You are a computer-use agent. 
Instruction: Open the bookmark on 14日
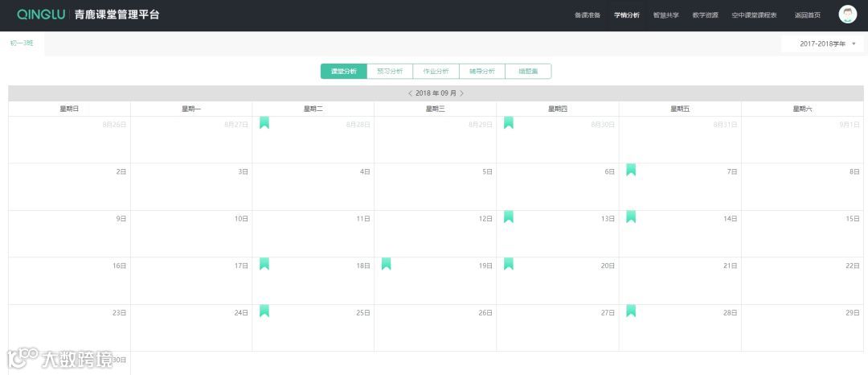[x=631, y=216]
